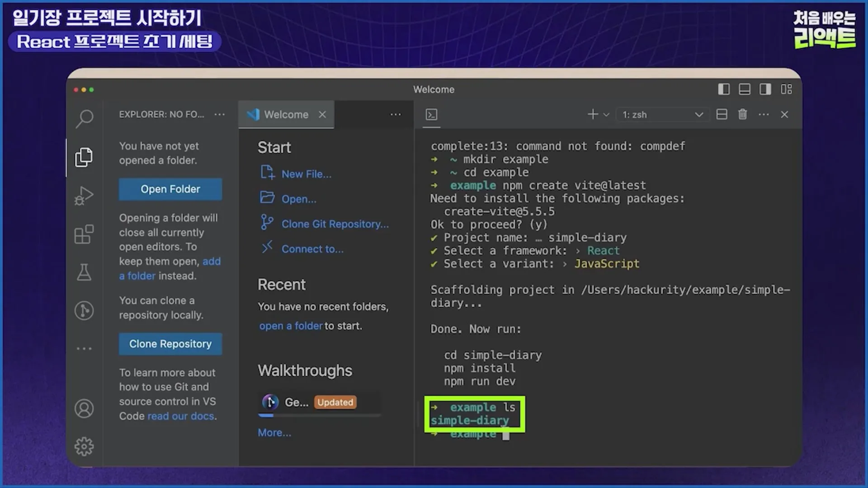Open editor group more actions ellipsis
Screen dimensions: 868x488
tap(396, 115)
